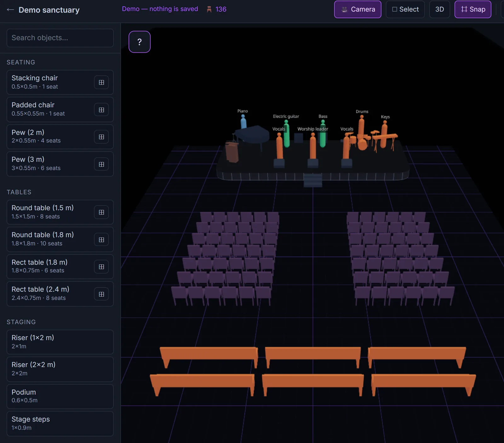Click the Keys label on stage

385,117
